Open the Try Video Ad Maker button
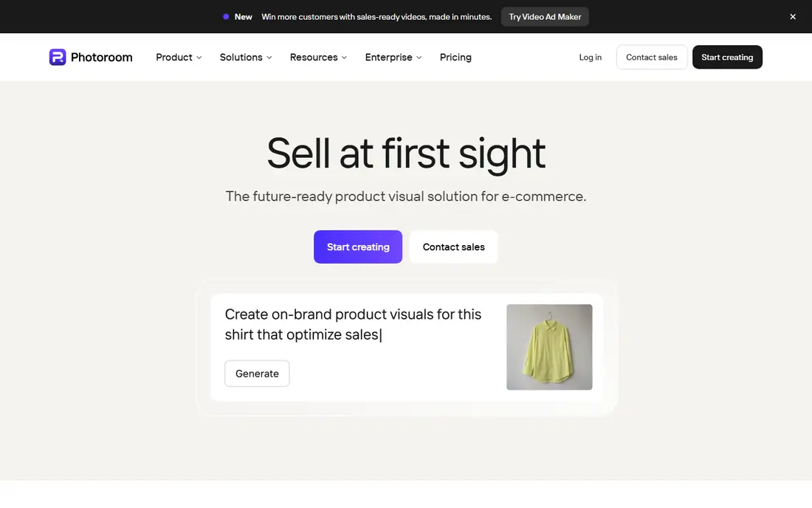The width and height of the screenshot is (812, 508). coord(545,16)
